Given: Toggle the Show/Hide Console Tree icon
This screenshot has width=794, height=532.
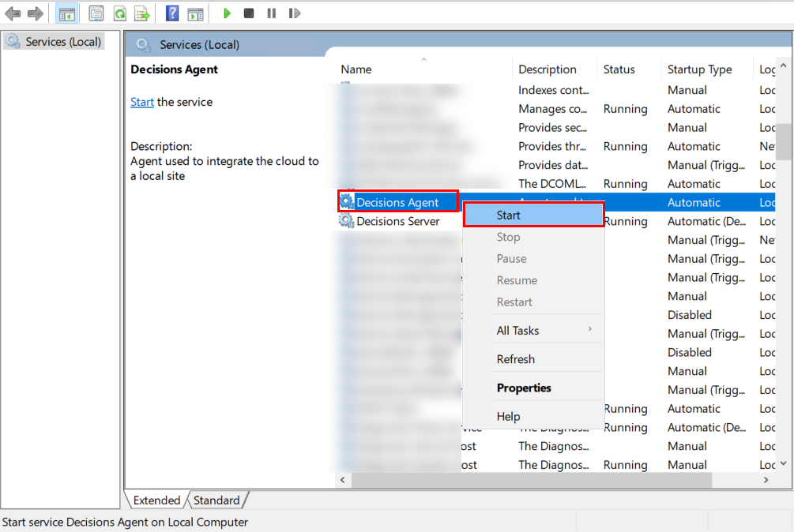Looking at the screenshot, I should click(67, 13).
